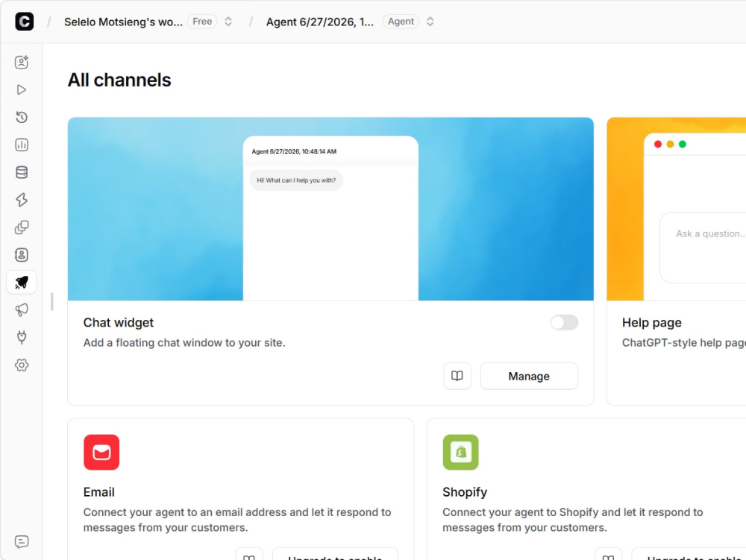
Task: Click the Chat widget preview image
Action: tap(330, 210)
